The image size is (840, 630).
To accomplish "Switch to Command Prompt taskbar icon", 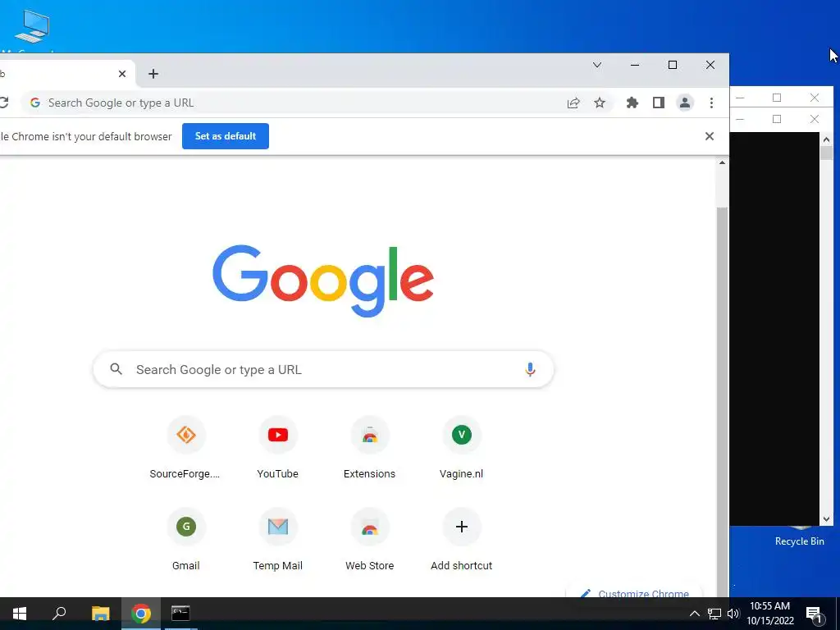I will coord(180,614).
